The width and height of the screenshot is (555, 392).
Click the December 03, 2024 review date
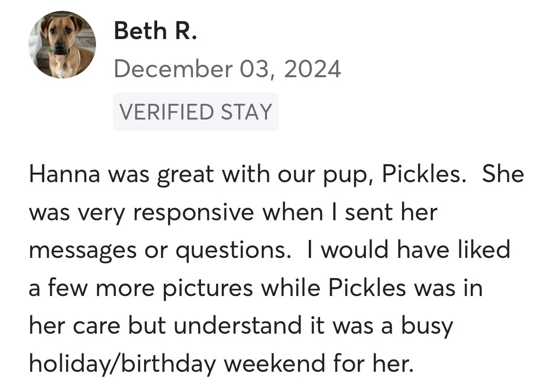click(x=227, y=69)
